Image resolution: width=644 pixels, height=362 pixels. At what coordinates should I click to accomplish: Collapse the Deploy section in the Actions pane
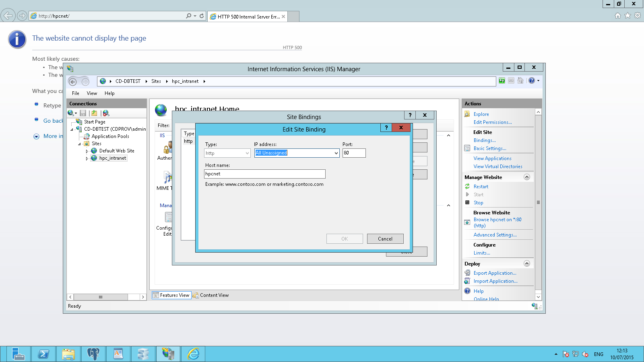(527, 263)
